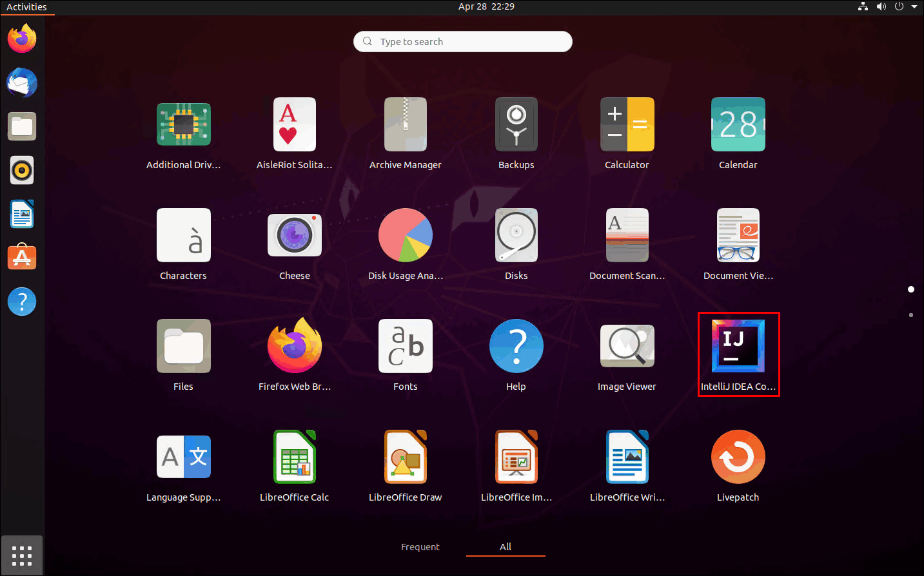Click the Activities button
The height and width of the screenshot is (576, 924).
26,7
